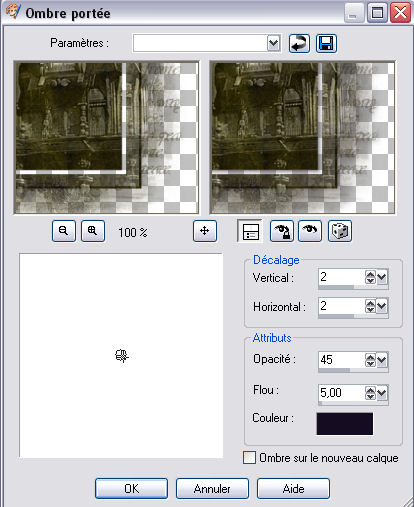Expand the Vertical offset slider dropdown arrow
The image size is (414, 507).
pyautogui.click(x=382, y=277)
